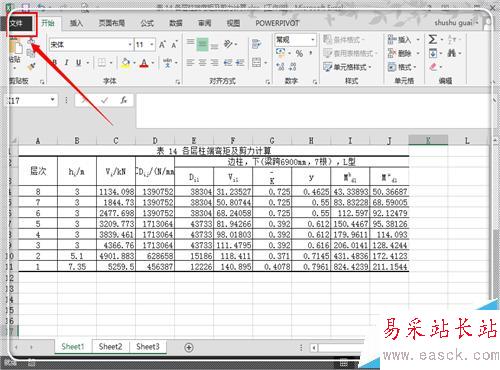The image size is (500, 370).
Task: Expand the Merge & Center dropdown arrow
Action: pos(266,63)
